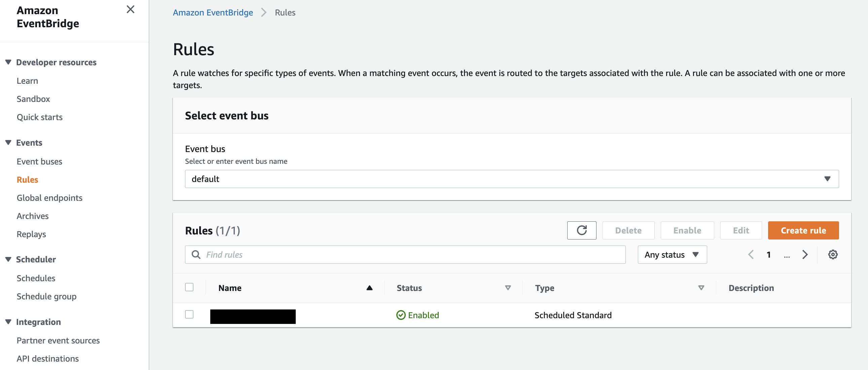The image size is (868, 370).
Task: Sort rules by Name ascending arrow
Action: pyautogui.click(x=369, y=288)
